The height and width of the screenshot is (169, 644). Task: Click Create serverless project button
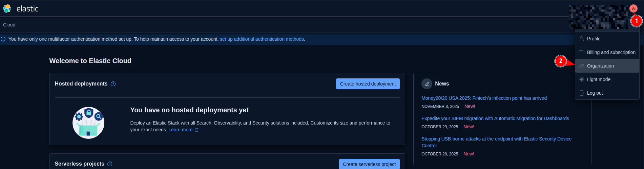point(369,164)
